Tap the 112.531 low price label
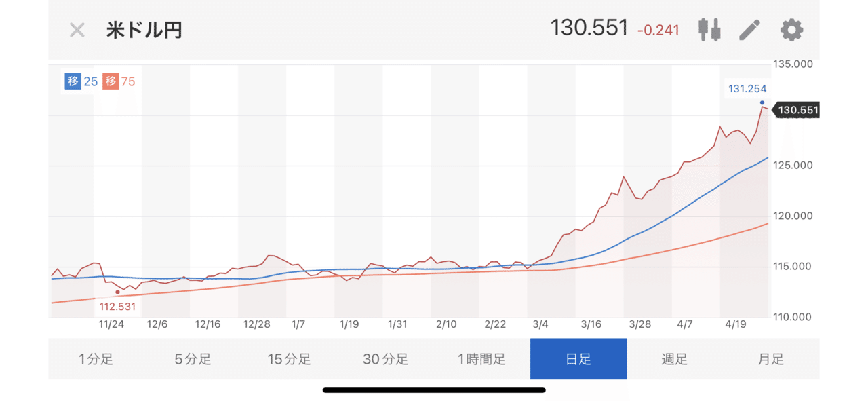The height and width of the screenshot is (401, 868). [117, 306]
